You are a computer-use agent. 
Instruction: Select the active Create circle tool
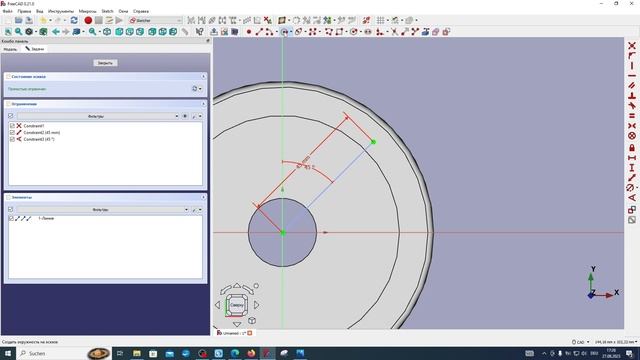point(284,31)
